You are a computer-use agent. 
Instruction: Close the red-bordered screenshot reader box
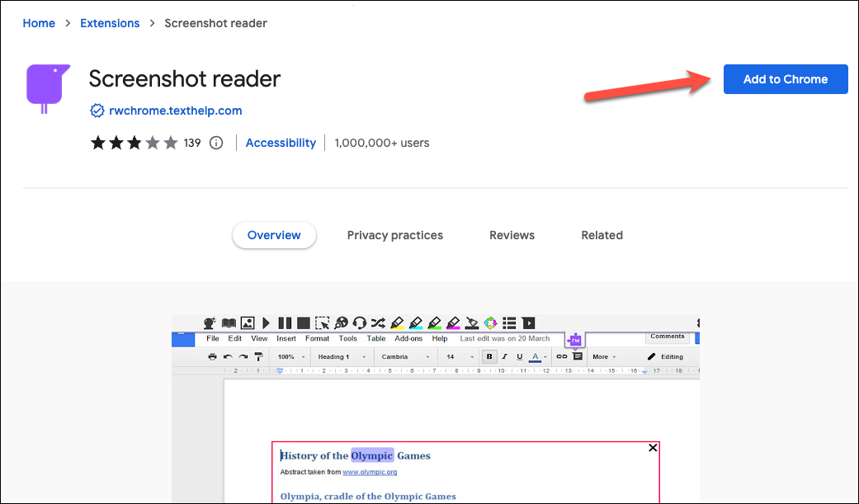pos(653,448)
